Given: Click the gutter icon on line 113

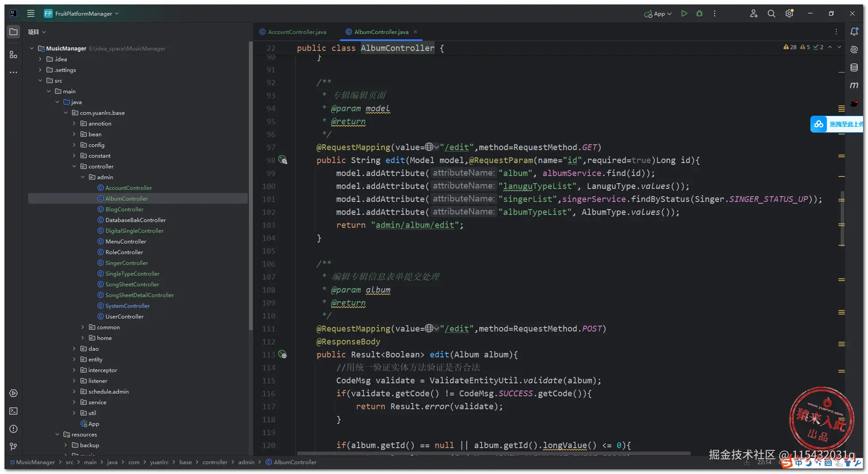Looking at the screenshot, I should pyautogui.click(x=283, y=354).
